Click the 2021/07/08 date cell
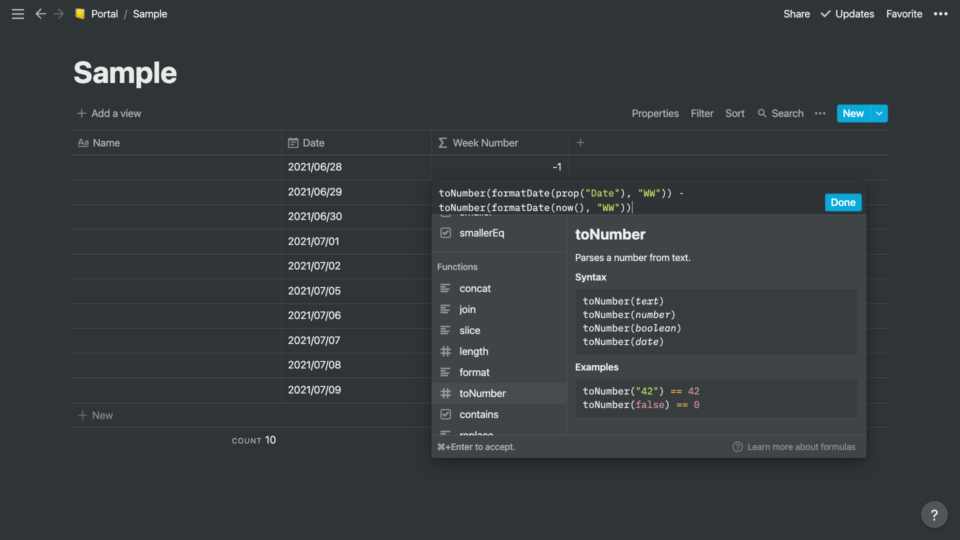 pyautogui.click(x=356, y=365)
